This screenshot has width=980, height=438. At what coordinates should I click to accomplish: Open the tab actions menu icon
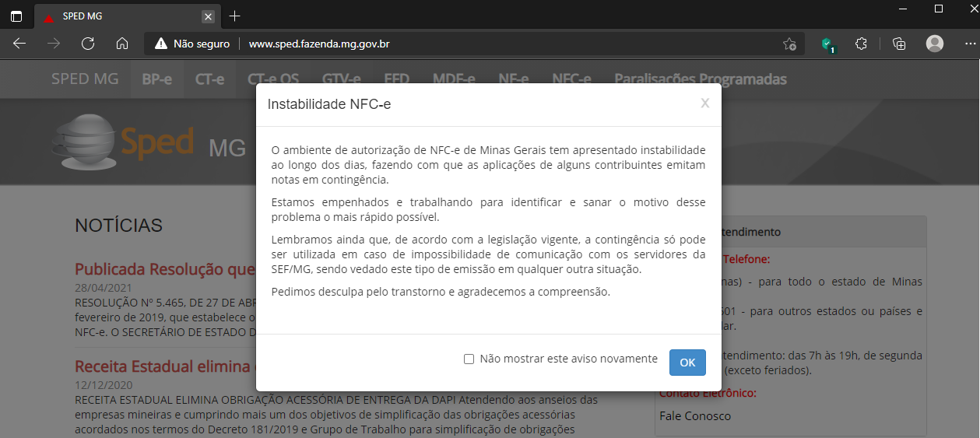pos(16,16)
